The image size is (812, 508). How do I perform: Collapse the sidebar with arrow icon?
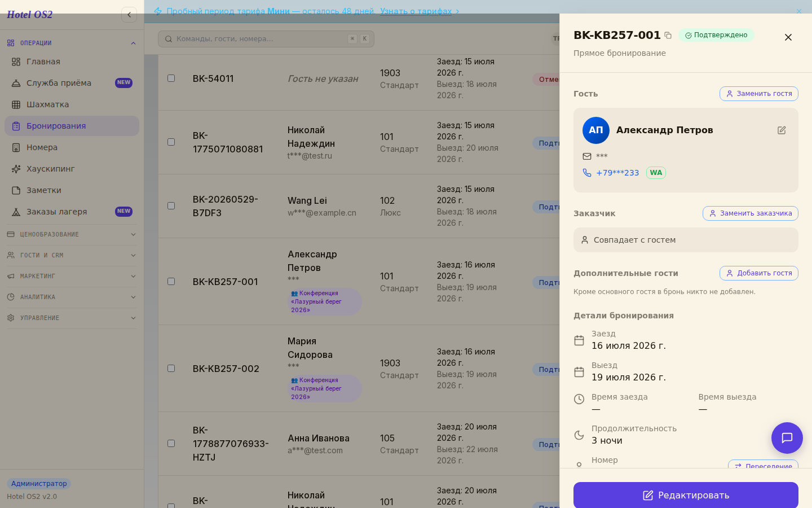pos(129,15)
